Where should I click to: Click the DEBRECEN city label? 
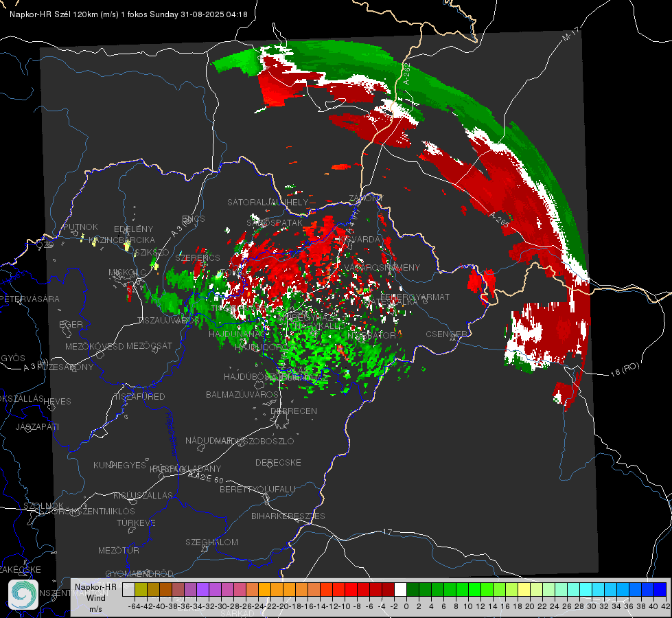[294, 411]
